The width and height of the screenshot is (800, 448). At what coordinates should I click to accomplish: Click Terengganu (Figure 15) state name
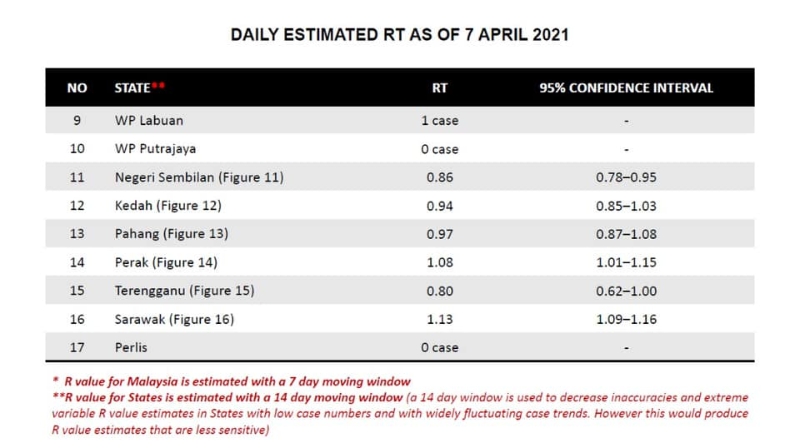[x=184, y=291]
